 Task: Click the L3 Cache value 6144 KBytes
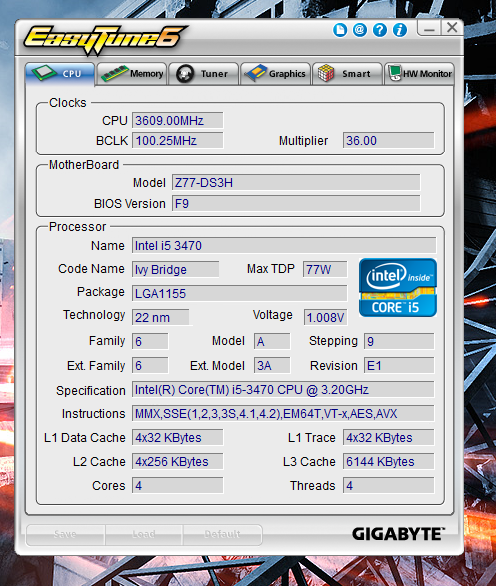(389, 462)
